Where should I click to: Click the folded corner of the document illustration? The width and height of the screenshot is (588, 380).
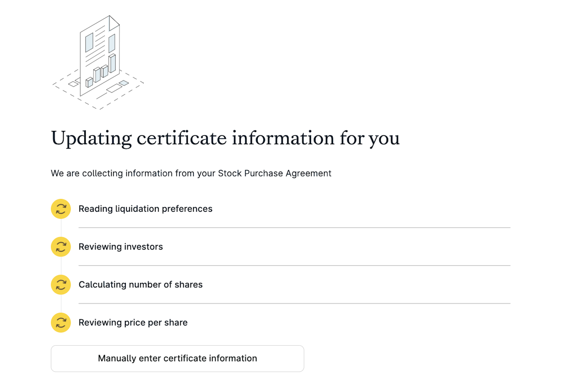point(114,22)
